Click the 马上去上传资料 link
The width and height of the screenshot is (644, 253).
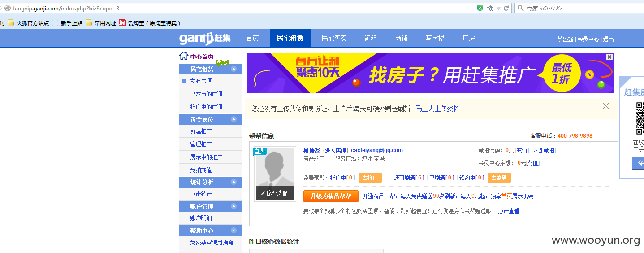click(x=437, y=109)
